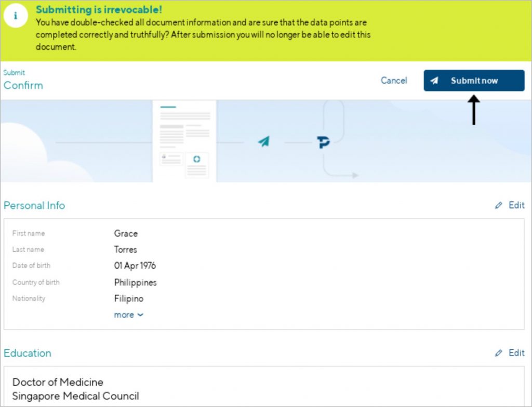Click the date of birth 01 Apr 1976
Screen dimensions: 532x407
coord(135,266)
